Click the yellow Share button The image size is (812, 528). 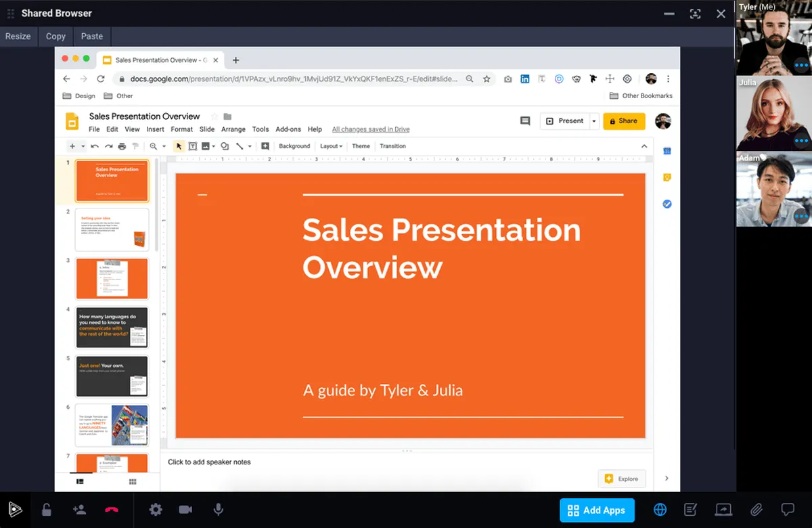(624, 121)
